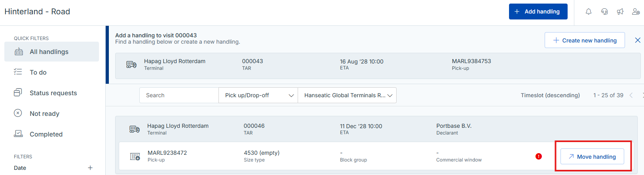644x175 pixels.
Task: Click the Add handling button
Action: point(538,12)
